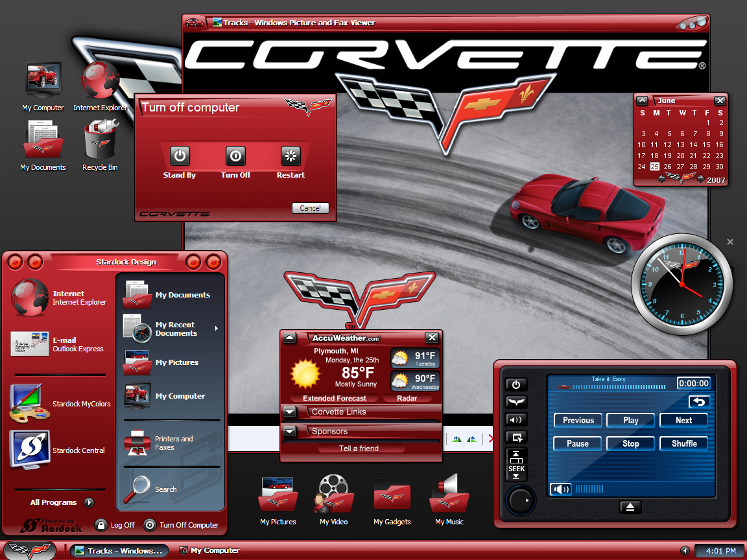Open the Recycle Bin desktop icon
The width and height of the screenshot is (747, 560).
[x=101, y=139]
